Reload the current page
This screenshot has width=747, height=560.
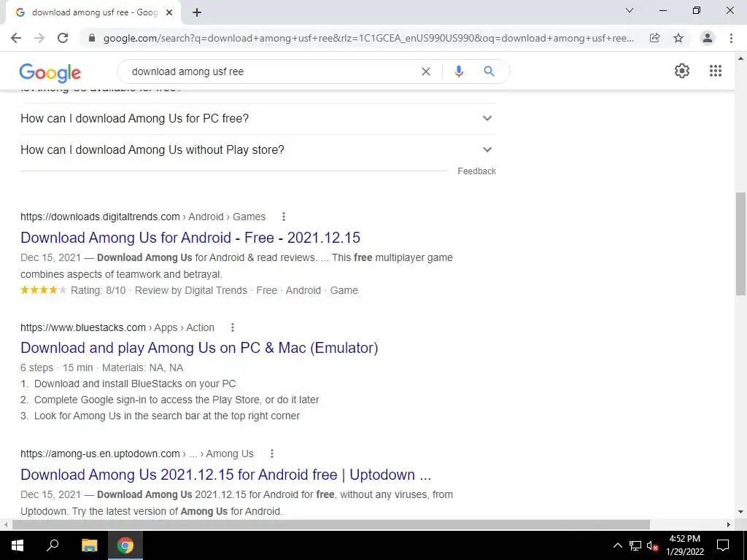point(63,38)
